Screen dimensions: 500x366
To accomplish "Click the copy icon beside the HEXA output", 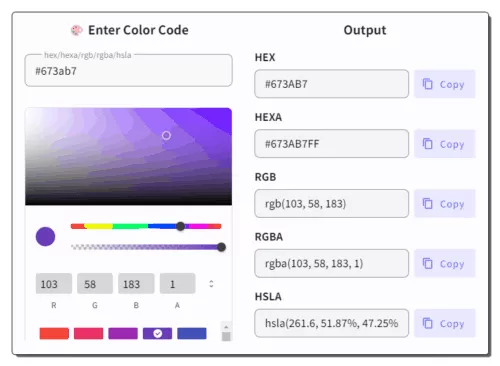I will pyautogui.click(x=427, y=144).
